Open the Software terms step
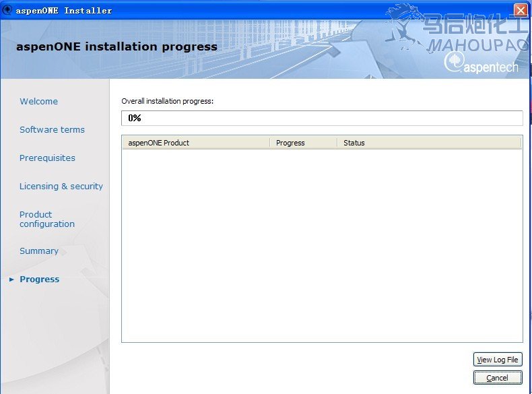This screenshot has height=394, width=532. 52,129
